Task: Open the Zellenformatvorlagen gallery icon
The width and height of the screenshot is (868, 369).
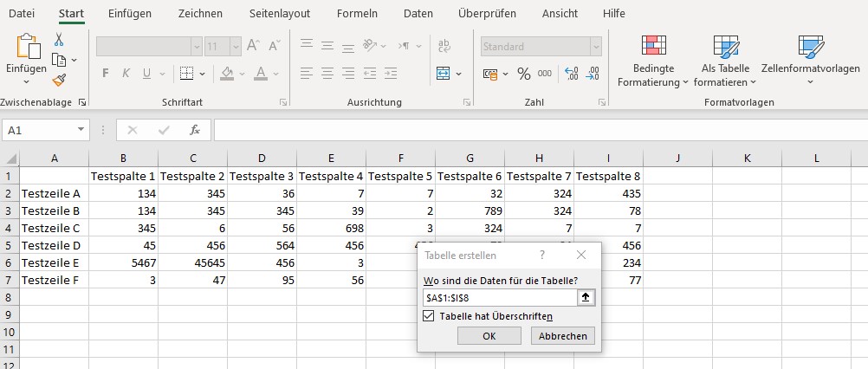Action: pos(810,47)
